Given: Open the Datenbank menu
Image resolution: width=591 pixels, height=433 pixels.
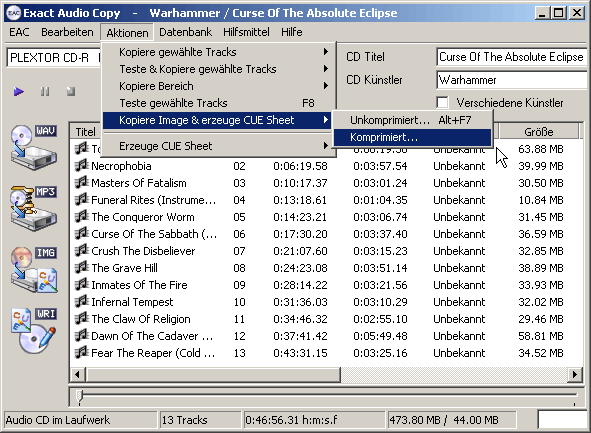Looking at the screenshot, I should (x=185, y=32).
